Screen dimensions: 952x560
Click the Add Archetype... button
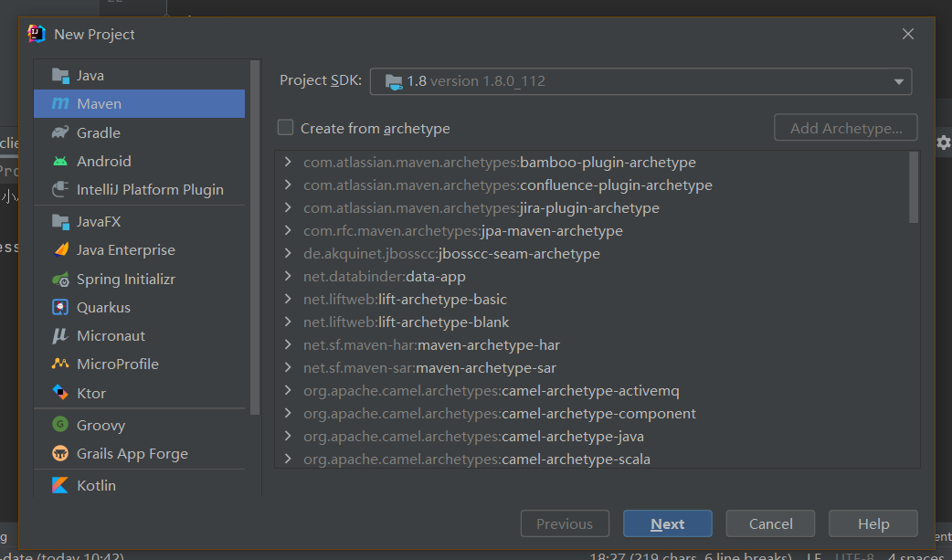846,128
